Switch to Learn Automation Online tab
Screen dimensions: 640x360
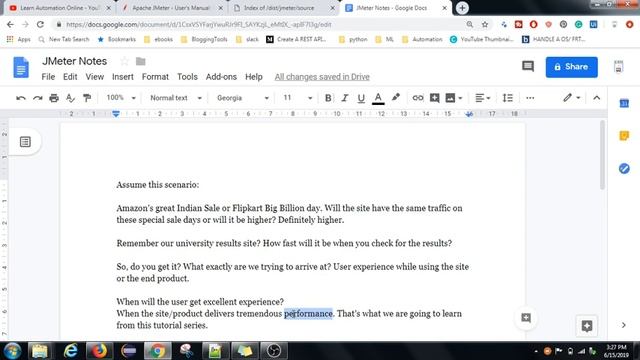[x=60, y=8]
